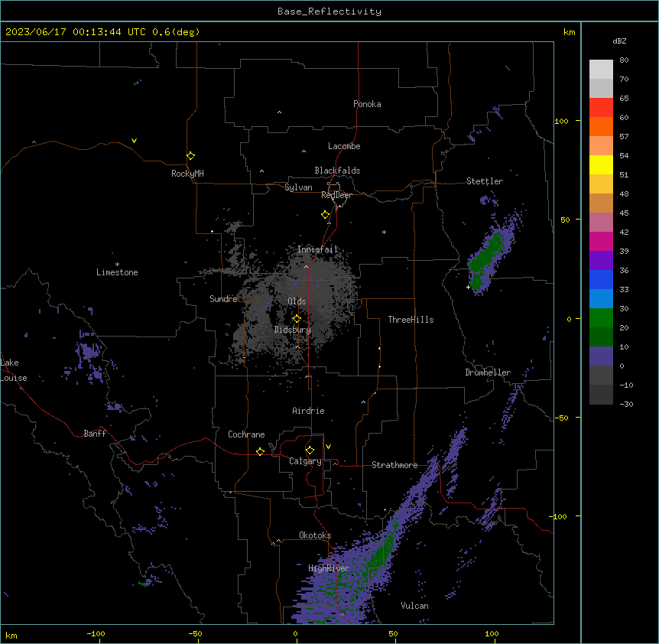Click the -30 value in the dBZ legend
659x644 pixels.
tap(626, 404)
